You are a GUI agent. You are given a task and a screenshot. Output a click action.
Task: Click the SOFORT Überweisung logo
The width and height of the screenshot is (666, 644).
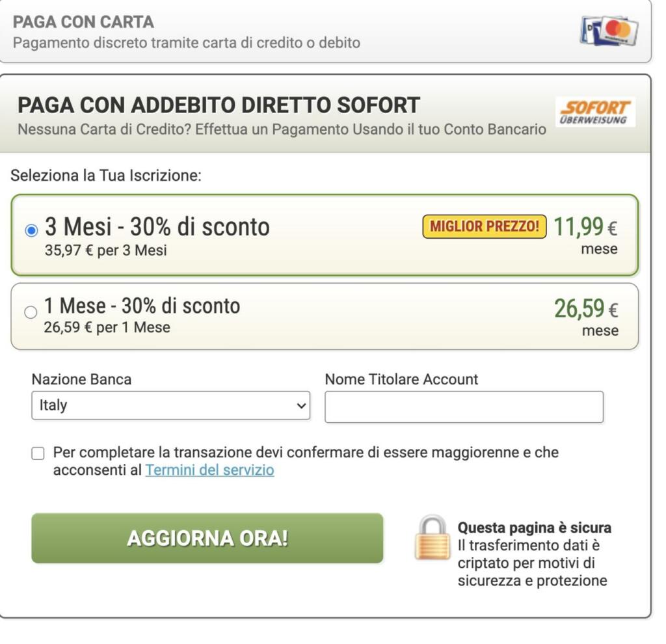pyautogui.click(x=596, y=112)
